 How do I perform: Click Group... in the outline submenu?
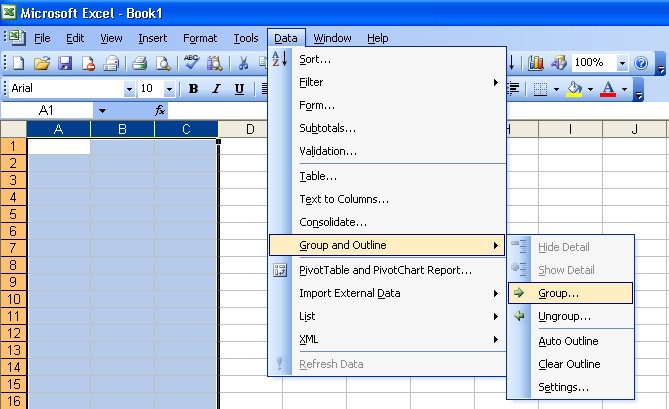(x=570, y=293)
